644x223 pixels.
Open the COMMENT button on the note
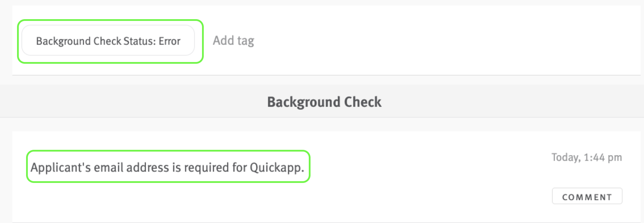click(x=587, y=196)
